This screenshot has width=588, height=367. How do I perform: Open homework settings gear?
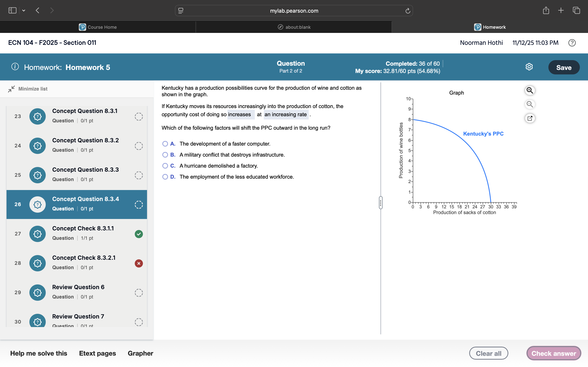point(529,67)
